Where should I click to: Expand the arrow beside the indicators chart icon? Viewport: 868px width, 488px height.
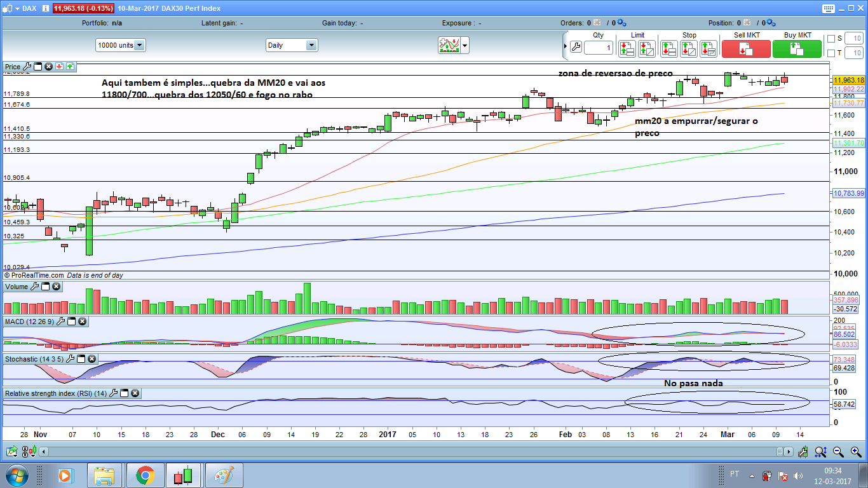[x=465, y=45]
